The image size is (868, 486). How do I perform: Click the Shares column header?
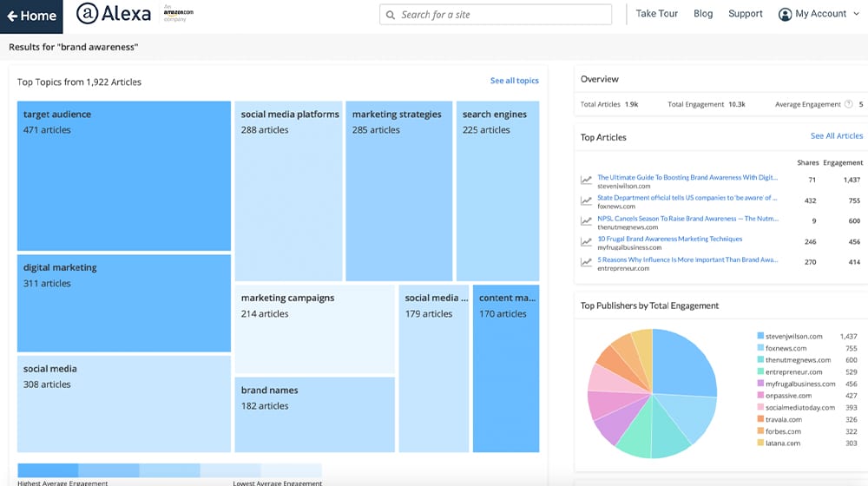(807, 163)
